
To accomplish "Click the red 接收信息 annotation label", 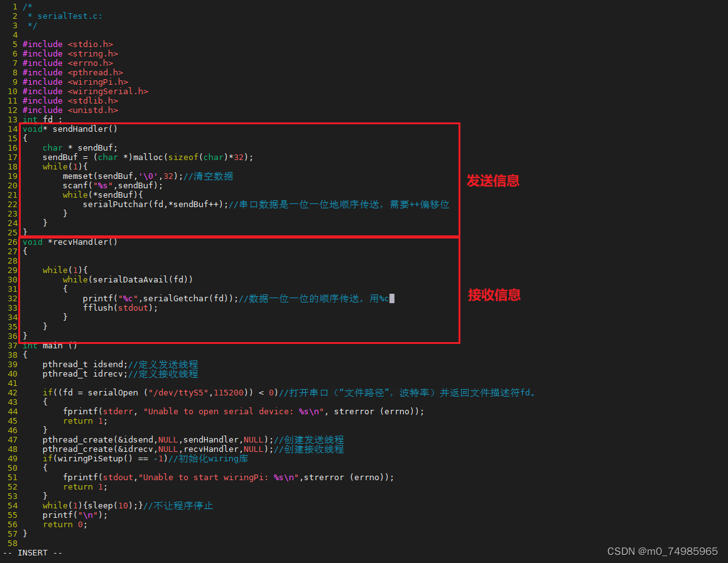I will point(494,295).
